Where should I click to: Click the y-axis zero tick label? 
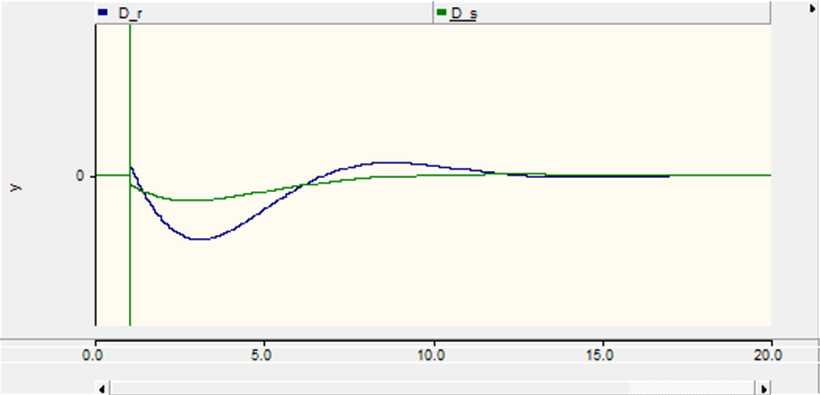[79, 176]
